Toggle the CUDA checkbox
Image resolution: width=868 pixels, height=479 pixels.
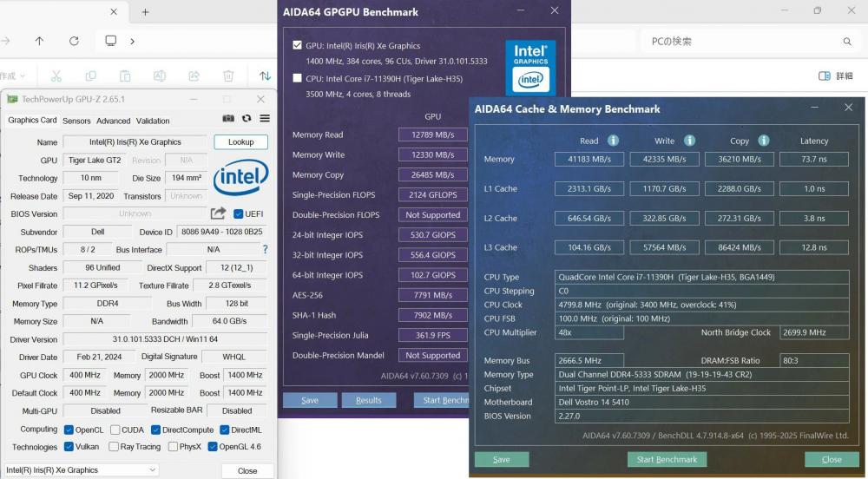(115, 430)
